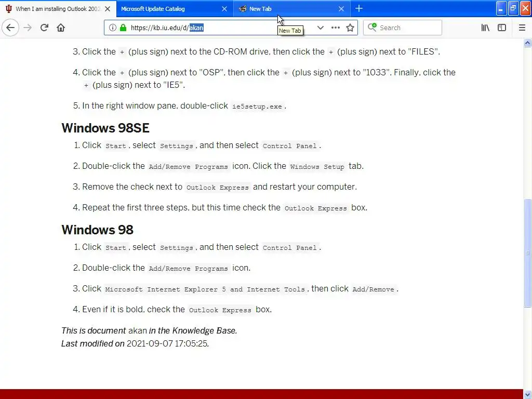532x399 pixels.
Task: Click the scrollbar down arrow
Action: (527, 394)
